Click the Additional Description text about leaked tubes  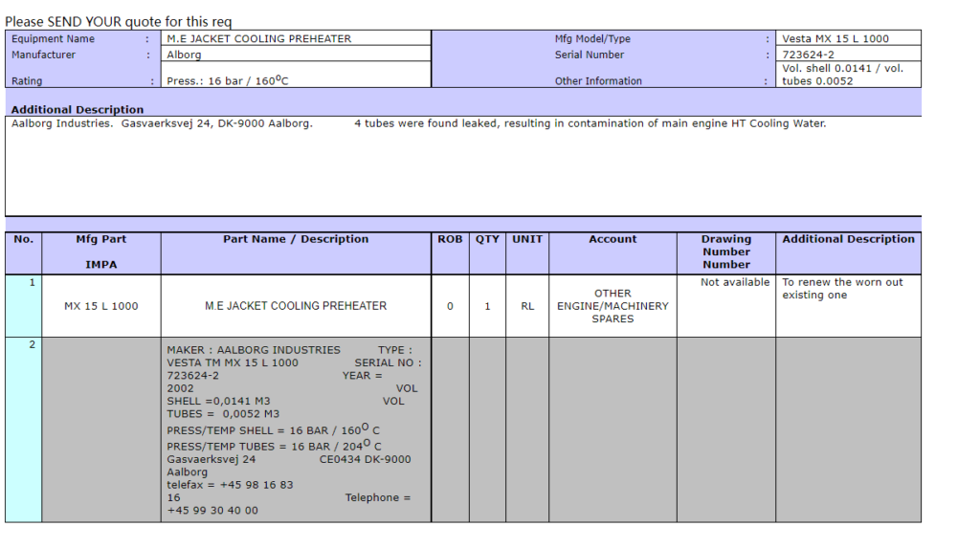[590, 123]
